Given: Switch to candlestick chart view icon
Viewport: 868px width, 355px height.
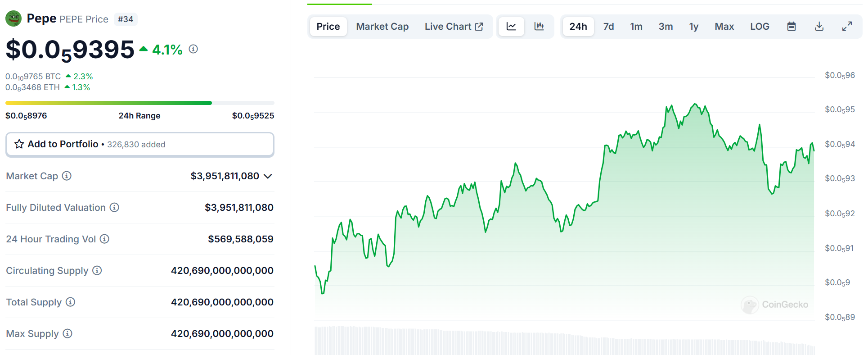Looking at the screenshot, I should 539,27.
